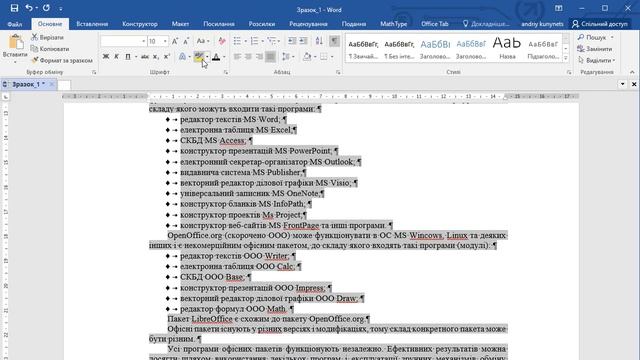The height and width of the screenshot is (360, 640).
Task: Apply the Без інтервалів style
Action: pos(399,49)
